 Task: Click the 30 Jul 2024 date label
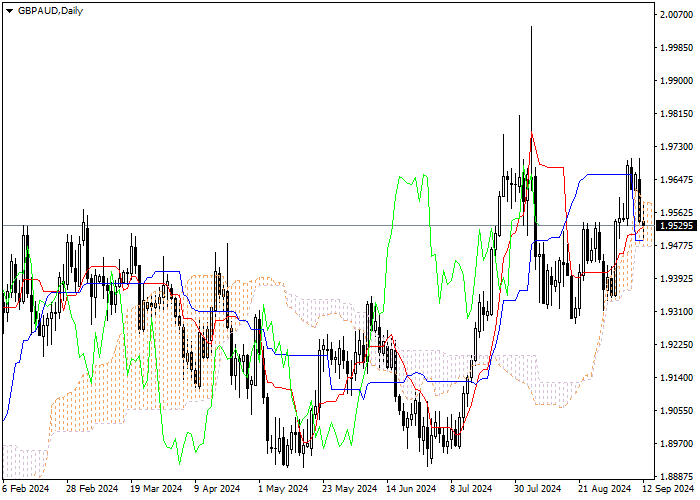coord(538,489)
